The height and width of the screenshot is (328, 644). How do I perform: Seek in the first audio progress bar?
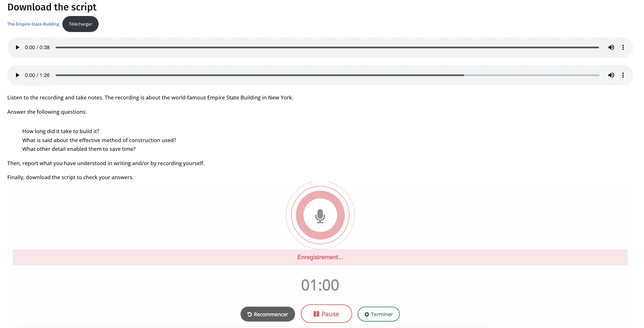coord(327,47)
